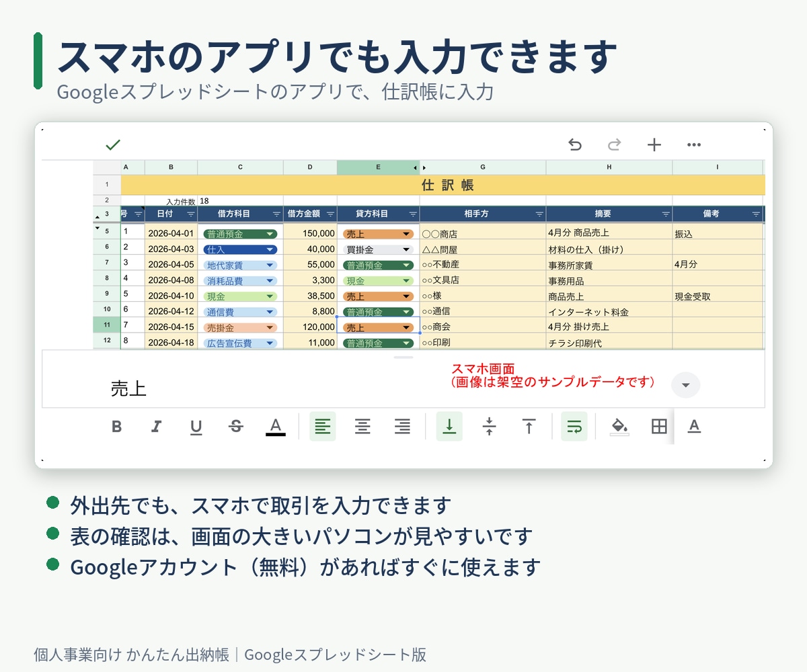This screenshot has width=807, height=672.
Task: Select the 振込 remark cell
Action: [718, 233]
